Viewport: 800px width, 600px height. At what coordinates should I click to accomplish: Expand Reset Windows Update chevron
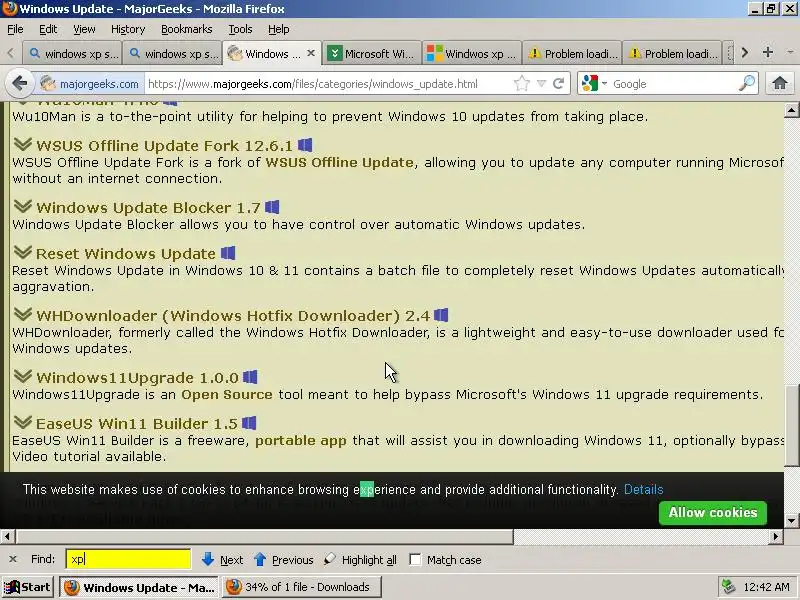pyautogui.click(x=22, y=253)
